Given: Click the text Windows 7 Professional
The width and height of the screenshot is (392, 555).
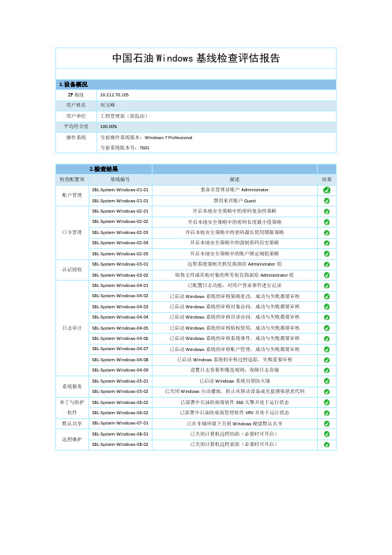Looking at the screenshot, I should coord(168,138).
